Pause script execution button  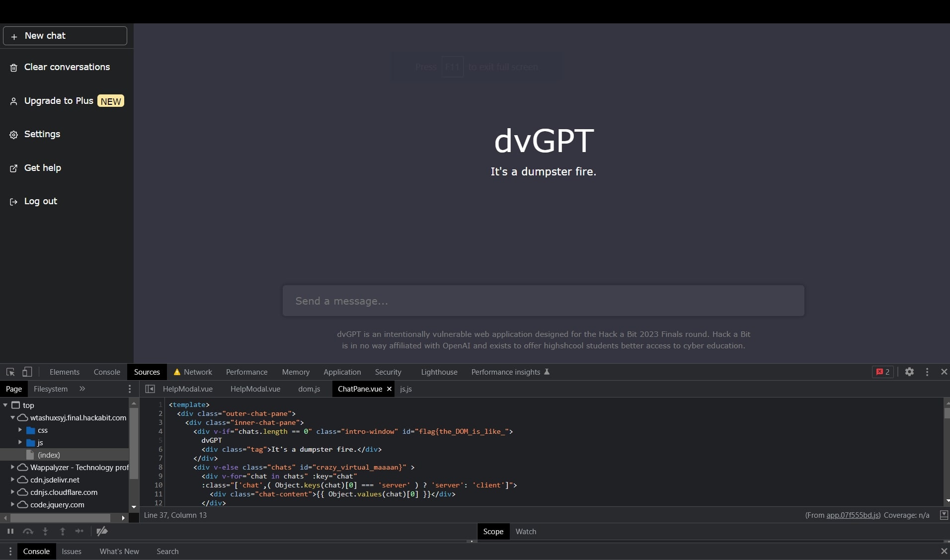tap(10, 531)
